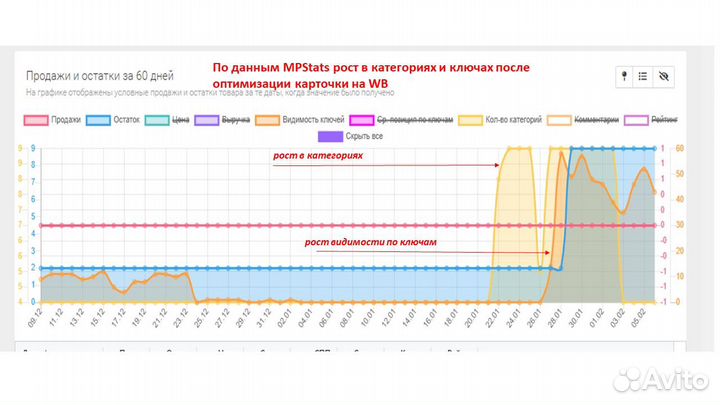Image resolution: width=720 pixels, height=405 pixels.
Task: Select the 05.02 date axis label
Action: click(x=637, y=317)
